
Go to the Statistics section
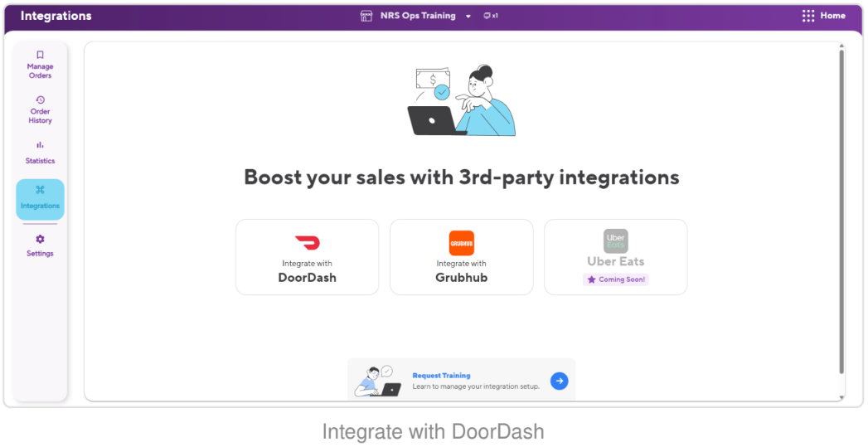coord(40,153)
